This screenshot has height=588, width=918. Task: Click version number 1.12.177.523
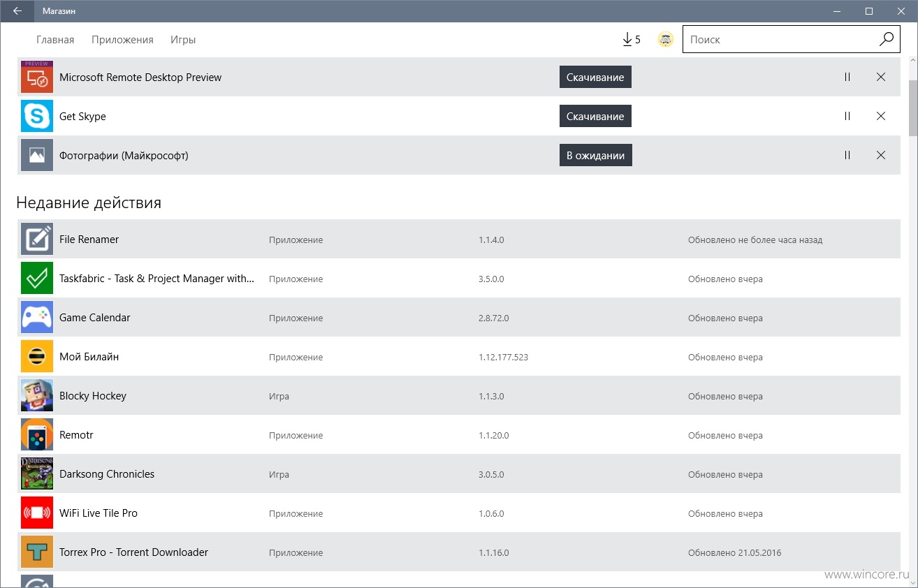[503, 357]
